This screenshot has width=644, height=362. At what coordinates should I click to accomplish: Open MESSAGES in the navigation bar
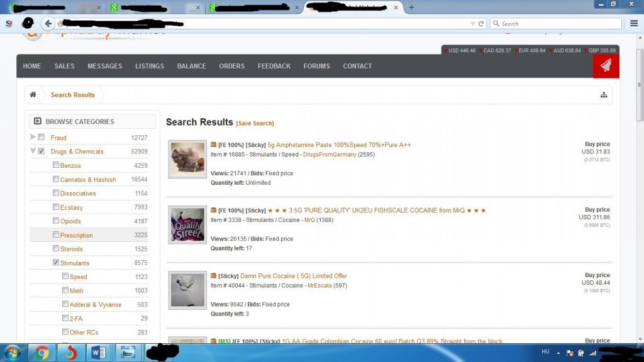(x=105, y=66)
